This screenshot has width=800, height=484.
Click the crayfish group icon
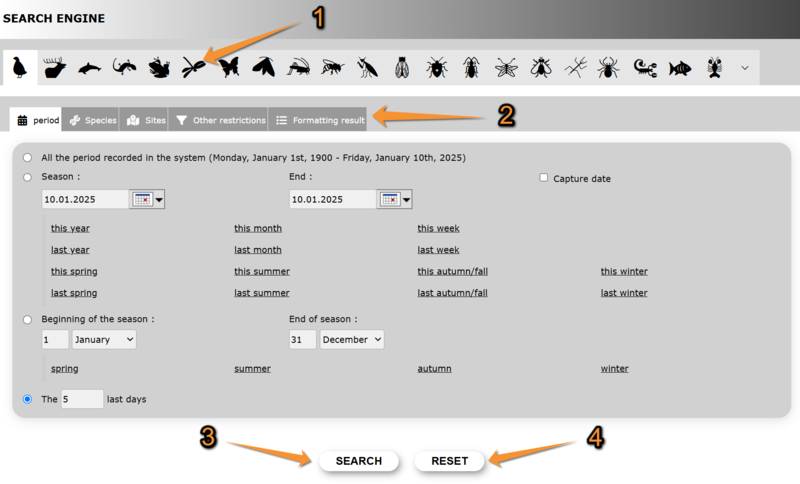pos(714,67)
